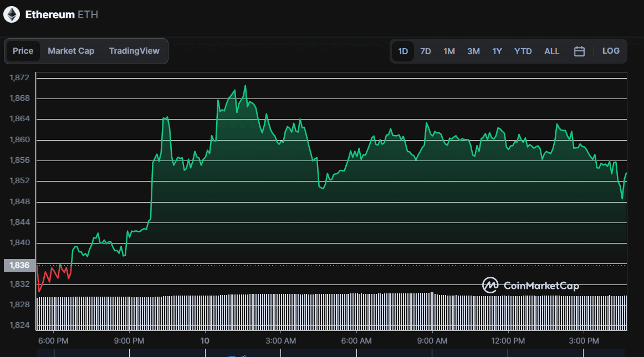Switch to YTD performance view
Image resolution: width=644 pixels, height=357 pixels.
(523, 50)
